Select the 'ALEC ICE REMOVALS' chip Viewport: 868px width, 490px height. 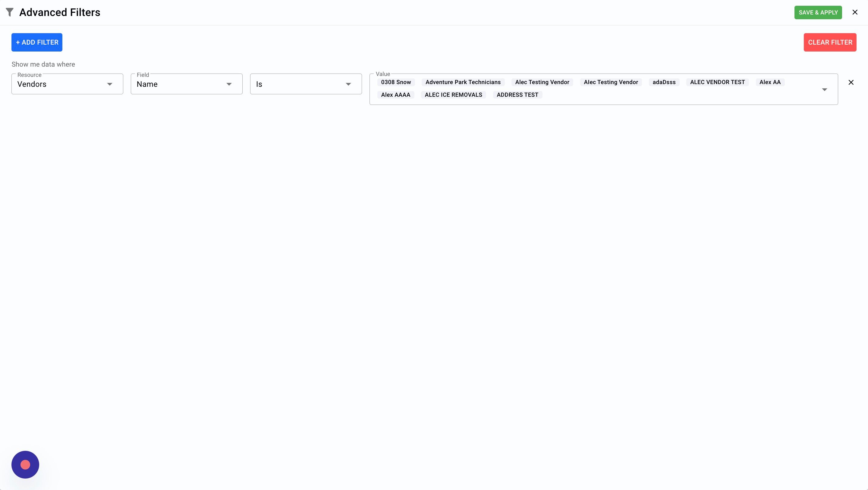pos(453,95)
